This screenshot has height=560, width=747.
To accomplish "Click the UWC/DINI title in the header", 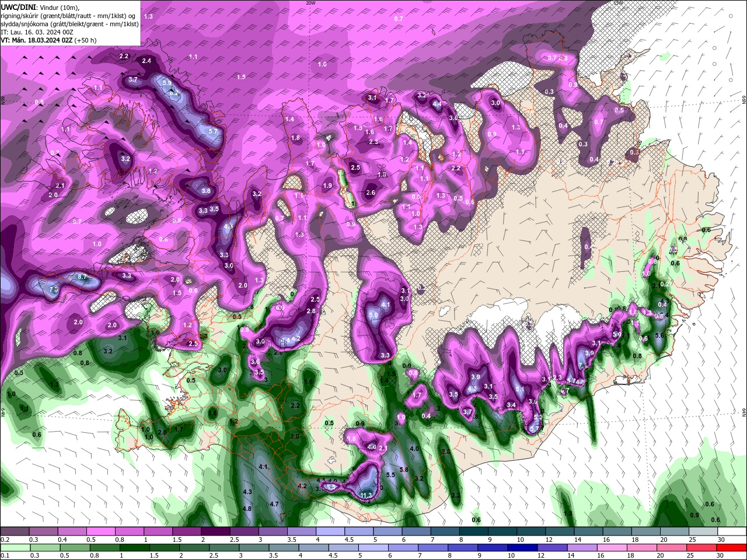I will (x=17, y=7).
